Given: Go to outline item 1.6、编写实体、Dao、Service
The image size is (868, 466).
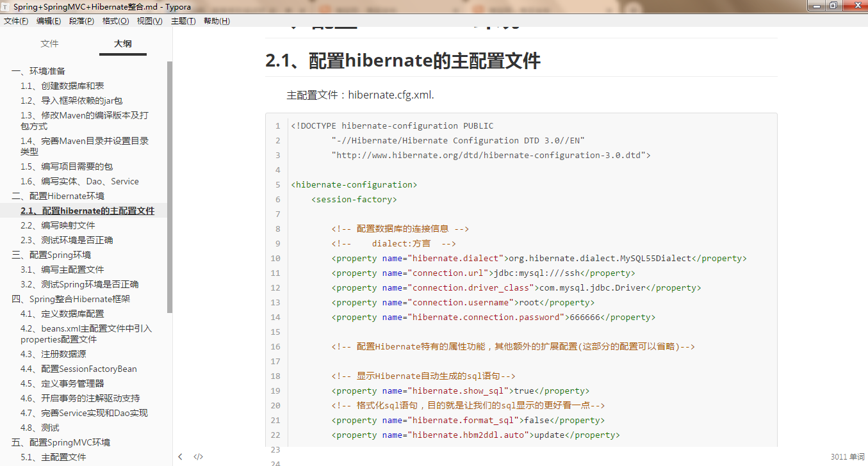Looking at the screenshot, I should pos(79,181).
